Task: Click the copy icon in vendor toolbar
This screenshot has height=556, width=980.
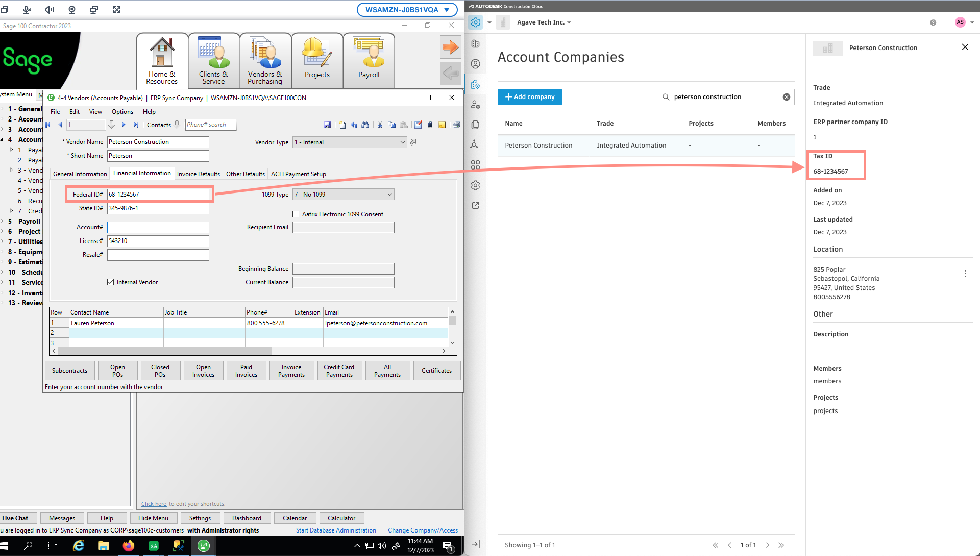Action: click(x=391, y=125)
